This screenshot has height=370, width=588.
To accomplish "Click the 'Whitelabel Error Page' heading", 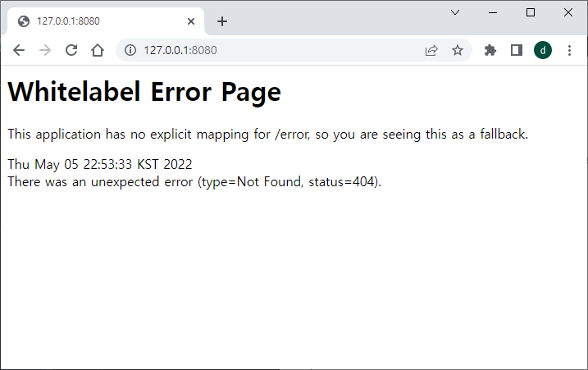I will pyautogui.click(x=144, y=92).
